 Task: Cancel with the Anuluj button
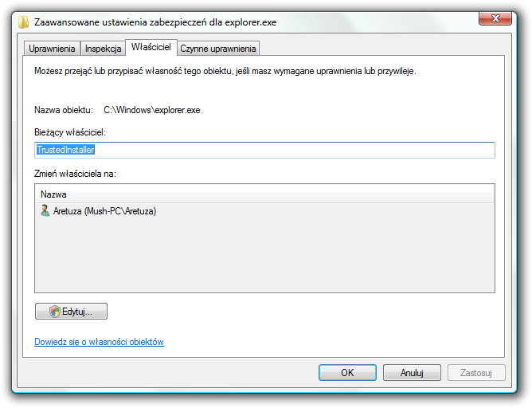(412, 373)
